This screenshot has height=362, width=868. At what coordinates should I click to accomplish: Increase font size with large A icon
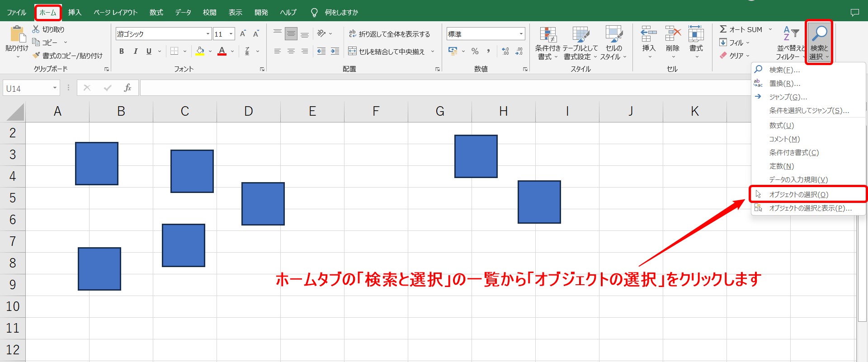click(x=243, y=34)
